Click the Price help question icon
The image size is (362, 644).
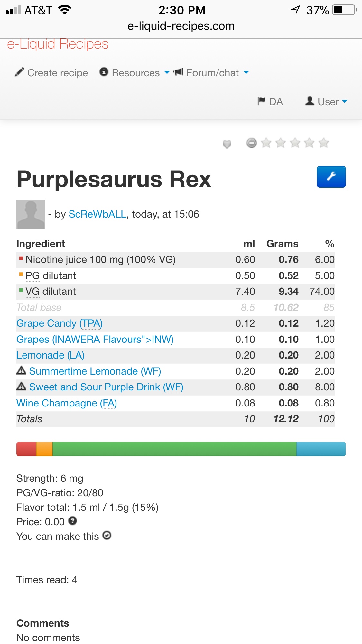coord(73,521)
